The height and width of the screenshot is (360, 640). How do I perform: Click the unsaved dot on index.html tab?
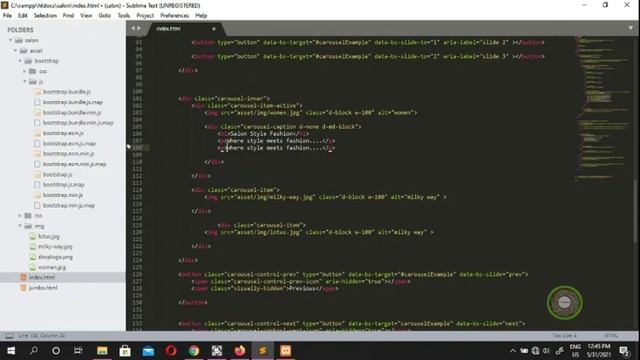point(213,29)
